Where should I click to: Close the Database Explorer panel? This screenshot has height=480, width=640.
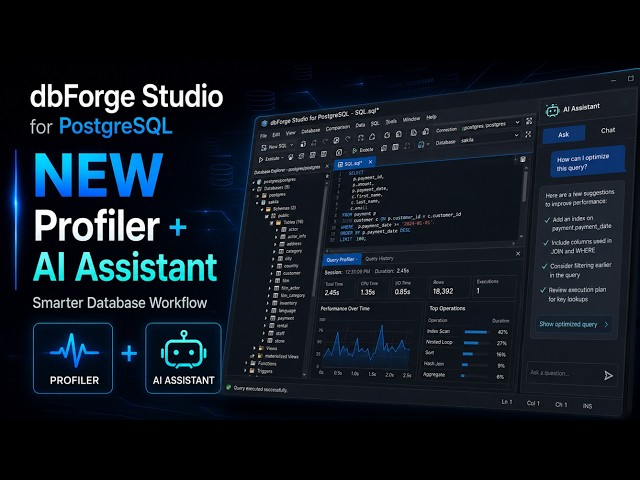pyautogui.click(x=327, y=167)
